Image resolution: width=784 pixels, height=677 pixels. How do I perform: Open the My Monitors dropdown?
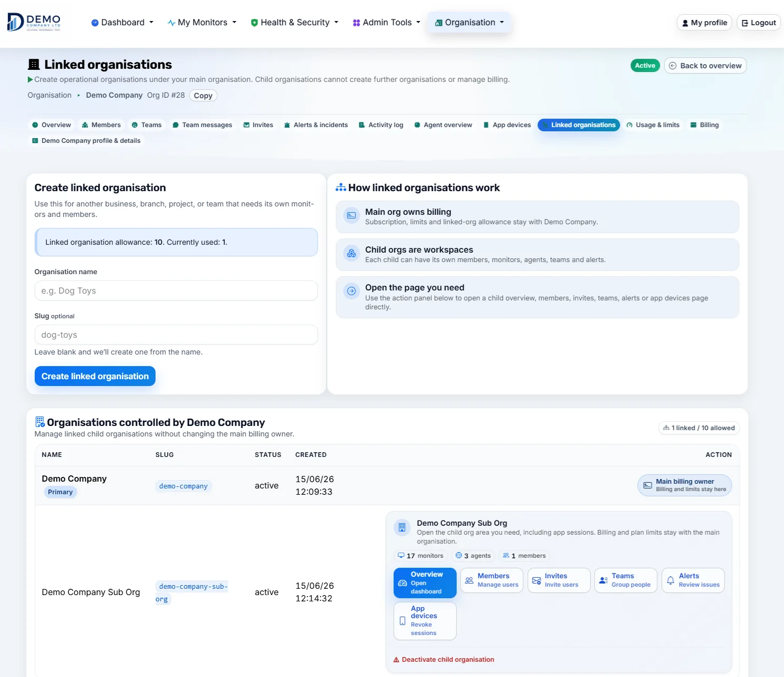[202, 22]
